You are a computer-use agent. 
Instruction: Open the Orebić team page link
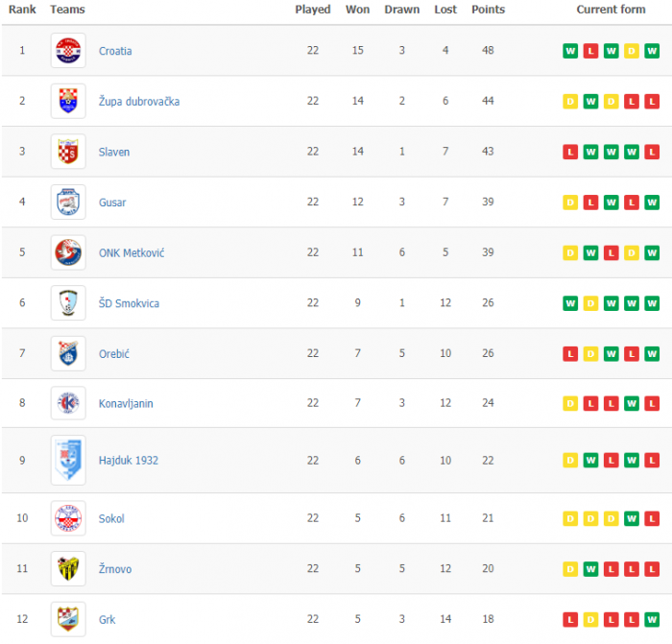coord(113,354)
